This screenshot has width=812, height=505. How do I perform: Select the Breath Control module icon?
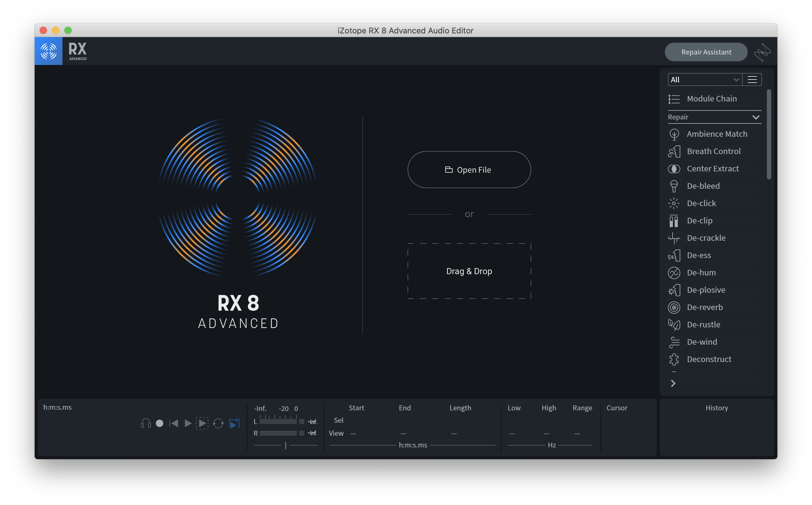click(674, 151)
